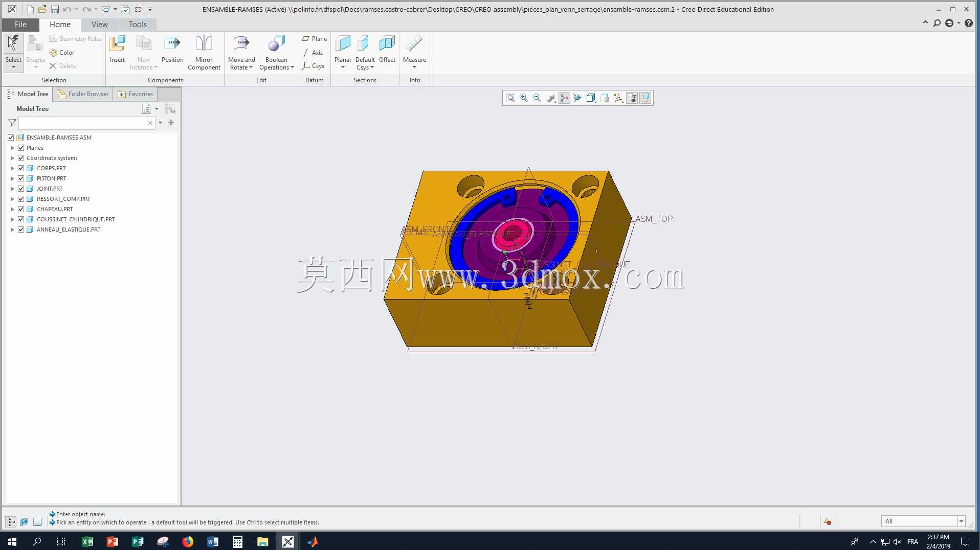Viewport: 980px width, 550px height.
Task: Open the Folder Browser tab
Action: point(83,94)
